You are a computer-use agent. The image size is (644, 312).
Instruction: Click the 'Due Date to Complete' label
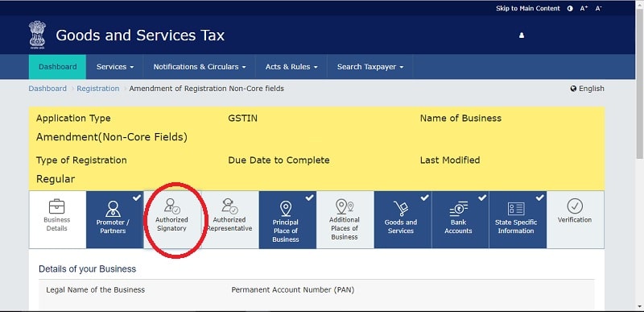click(279, 160)
